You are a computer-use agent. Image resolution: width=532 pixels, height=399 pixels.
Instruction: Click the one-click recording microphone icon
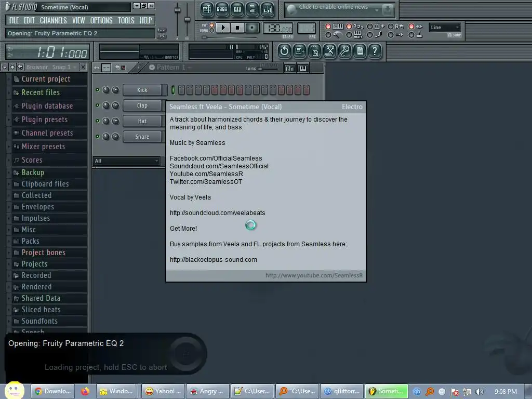(345, 51)
